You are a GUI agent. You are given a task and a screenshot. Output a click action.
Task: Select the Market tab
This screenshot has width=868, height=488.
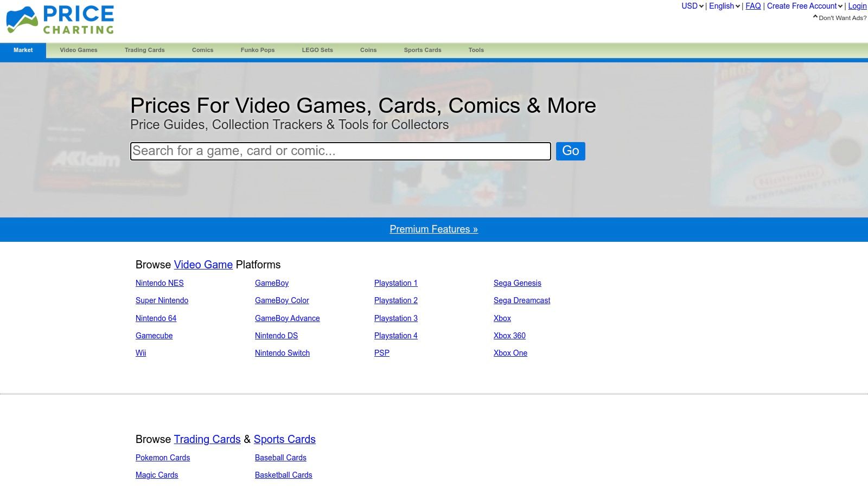[x=23, y=50]
